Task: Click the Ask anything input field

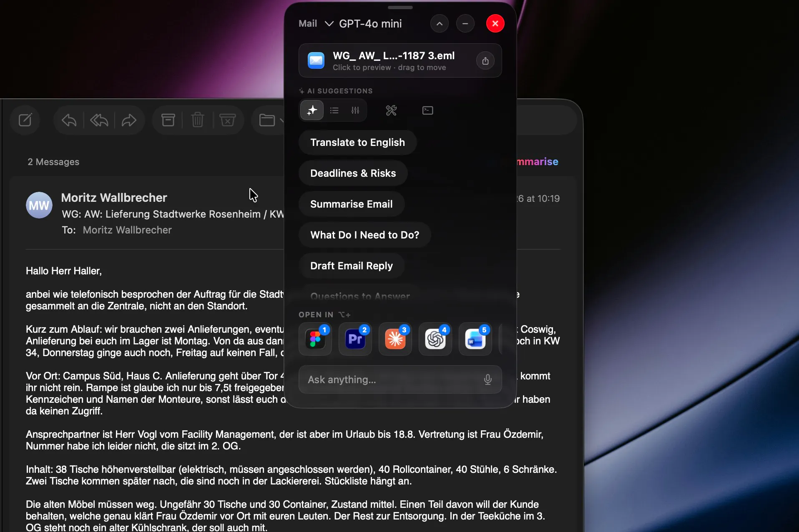Action: [400, 380]
